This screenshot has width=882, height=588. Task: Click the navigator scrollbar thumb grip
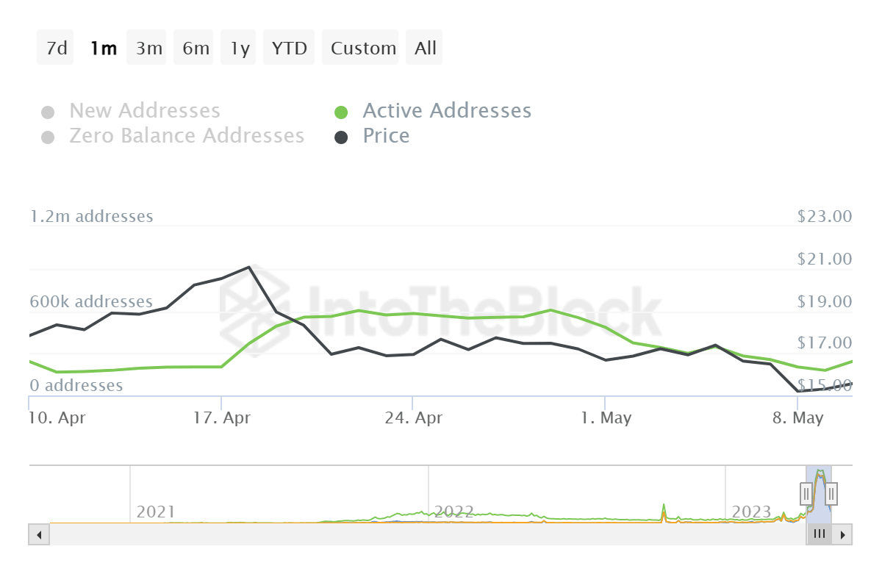[819, 534]
